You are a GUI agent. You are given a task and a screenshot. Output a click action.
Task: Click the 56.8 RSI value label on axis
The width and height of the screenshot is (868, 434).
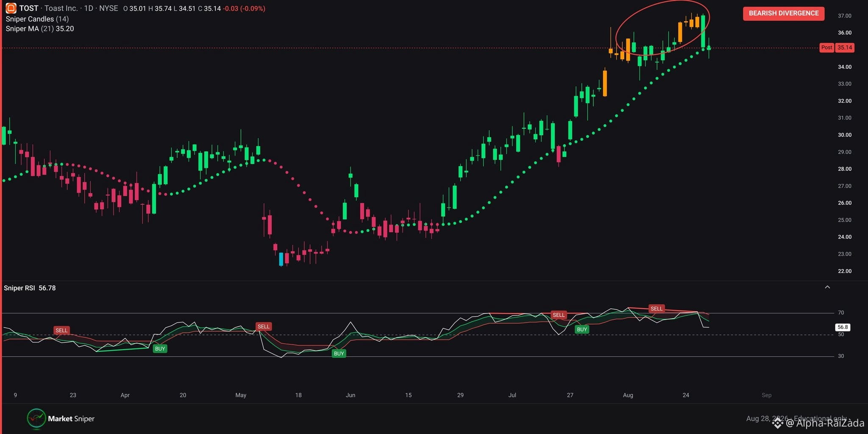843,327
